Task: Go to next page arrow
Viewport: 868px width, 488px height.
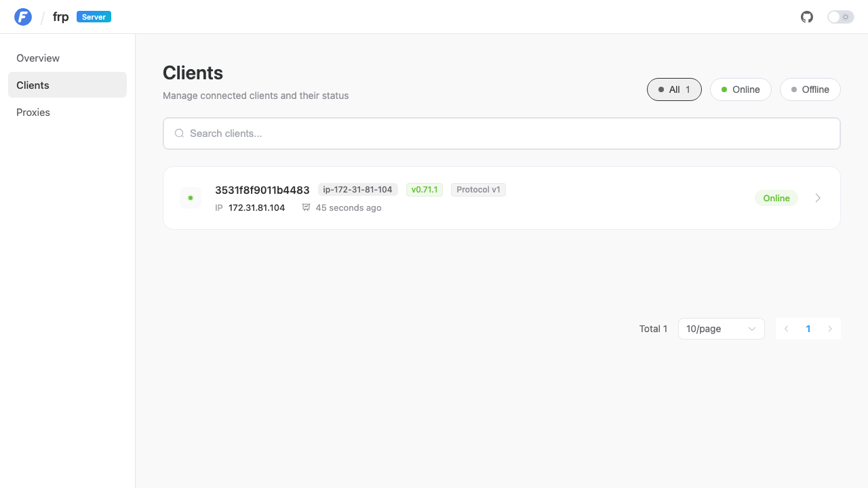Action: [830, 329]
